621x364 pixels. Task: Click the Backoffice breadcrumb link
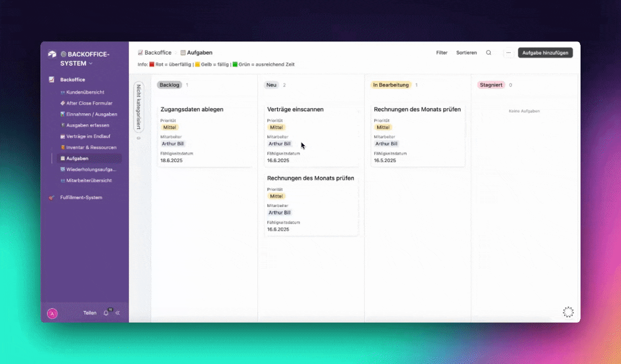[x=158, y=53]
